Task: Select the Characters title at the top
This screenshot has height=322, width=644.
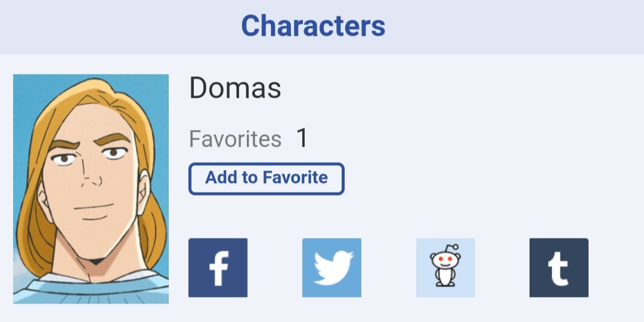Action: coord(313,26)
